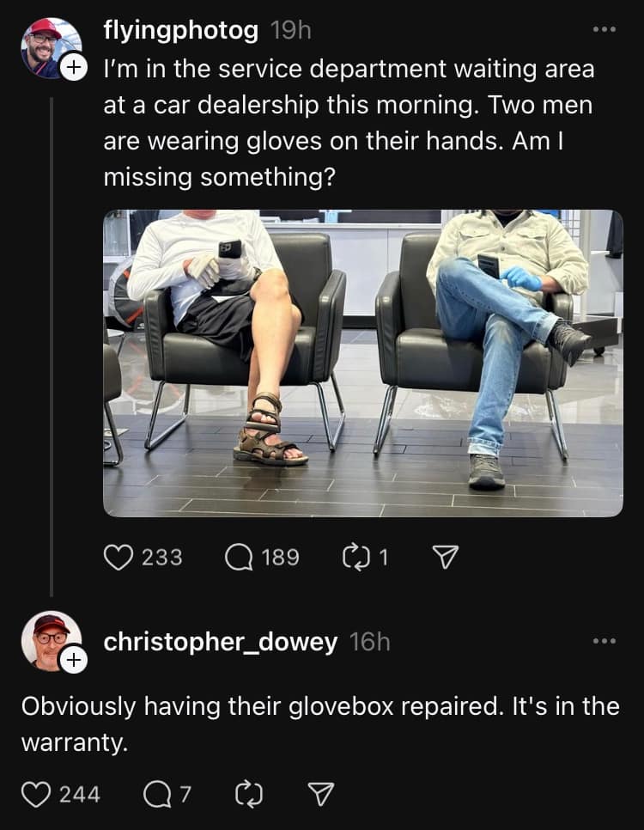The height and width of the screenshot is (830, 644).
Task: Follow flyingphotog using the plus badge
Action: (x=74, y=66)
